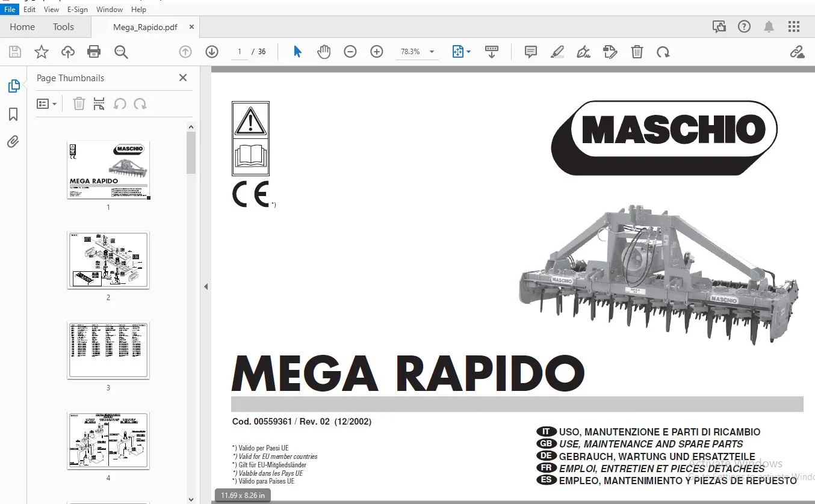Click the thumbnails scroll up arrow

pyautogui.click(x=191, y=127)
